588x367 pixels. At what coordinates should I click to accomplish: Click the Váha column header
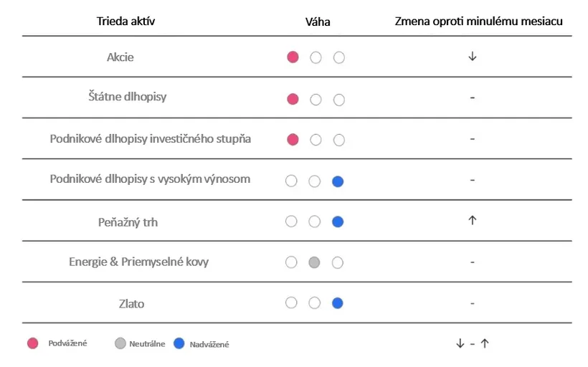coord(318,22)
